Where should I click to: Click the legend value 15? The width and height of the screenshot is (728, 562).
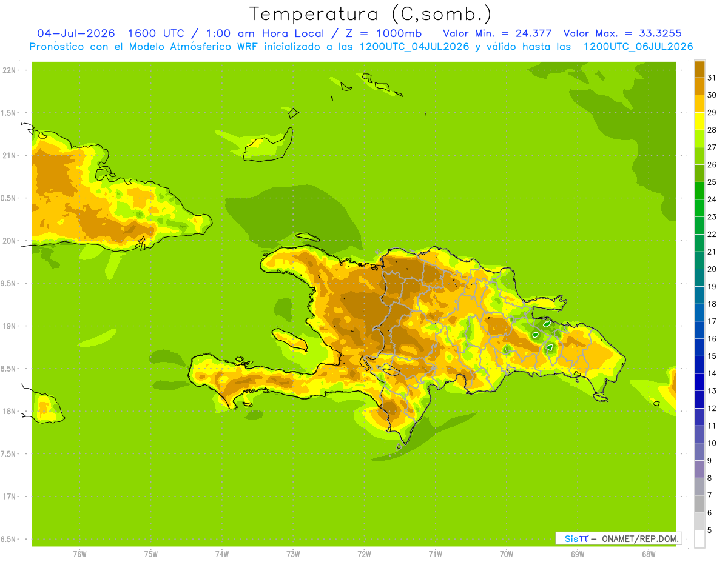tap(712, 356)
